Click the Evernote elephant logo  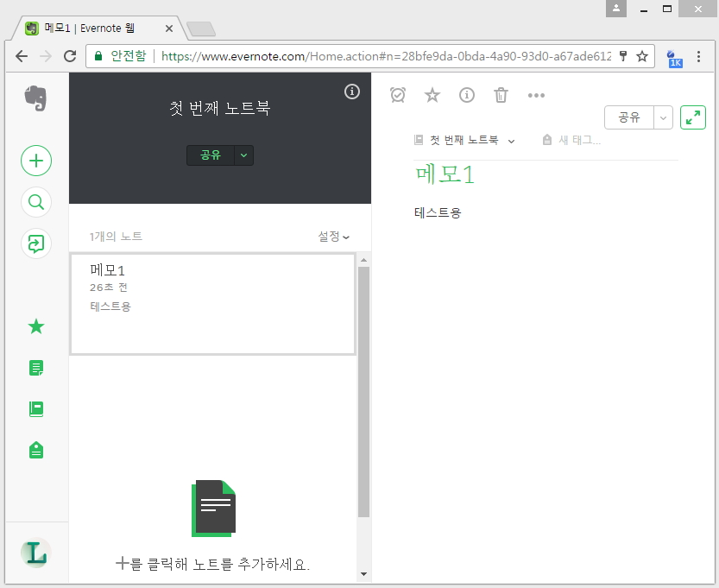(x=35, y=98)
